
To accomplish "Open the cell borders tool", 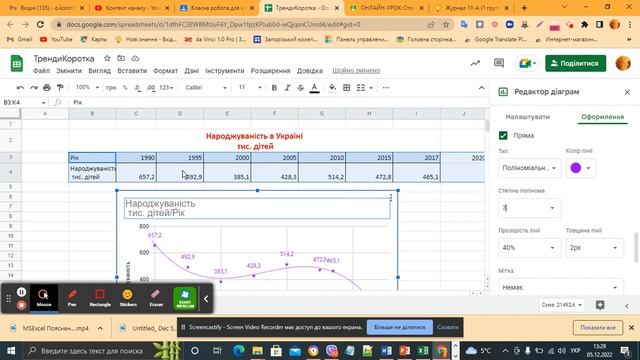I will (x=347, y=88).
